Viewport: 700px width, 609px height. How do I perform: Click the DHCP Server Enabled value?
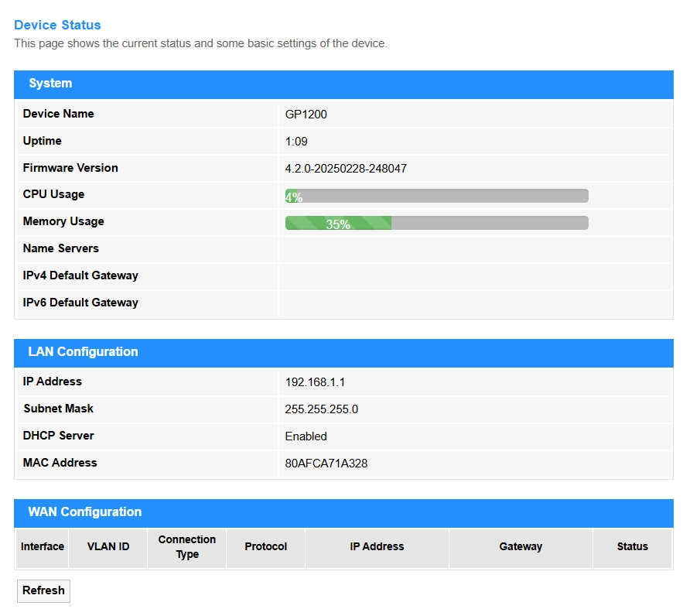point(306,436)
